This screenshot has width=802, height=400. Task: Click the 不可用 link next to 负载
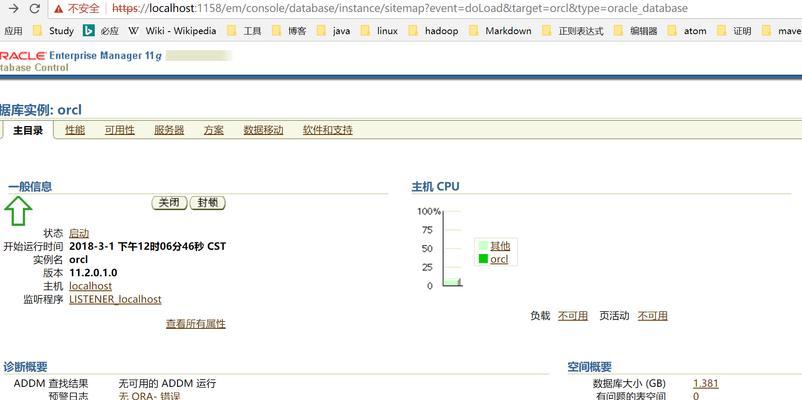[573, 316]
